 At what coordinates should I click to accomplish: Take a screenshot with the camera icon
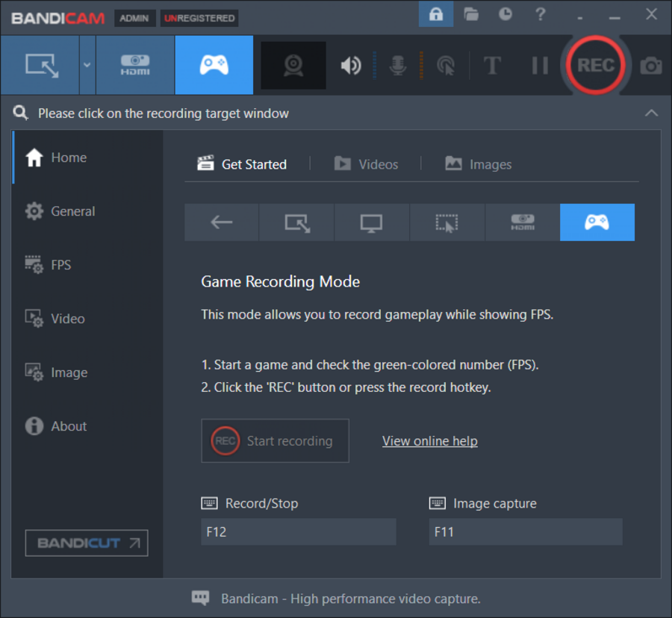(651, 66)
